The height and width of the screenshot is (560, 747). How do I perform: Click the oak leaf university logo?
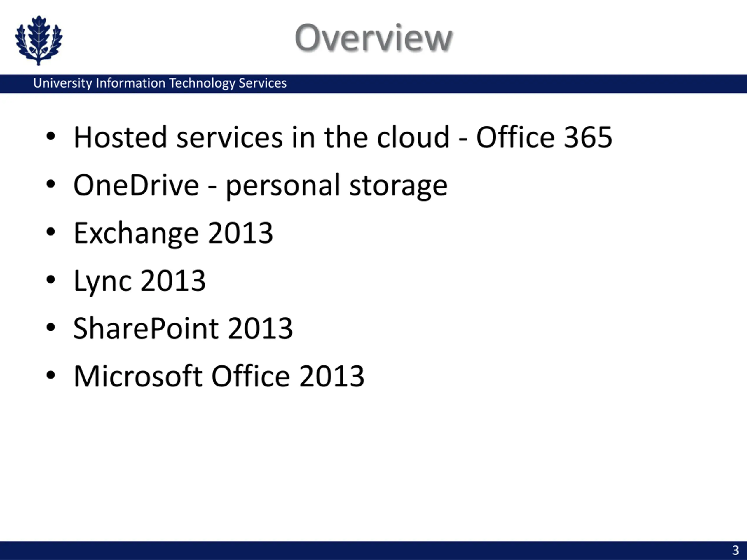(39, 41)
